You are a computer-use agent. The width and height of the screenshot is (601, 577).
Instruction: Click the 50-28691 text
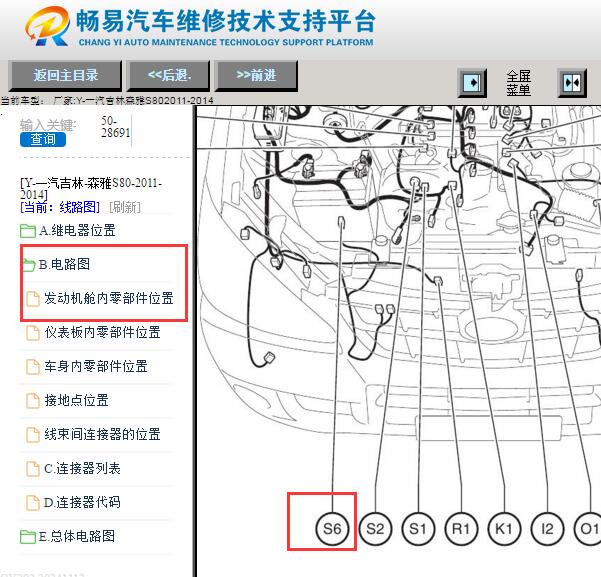[x=115, y=127]
